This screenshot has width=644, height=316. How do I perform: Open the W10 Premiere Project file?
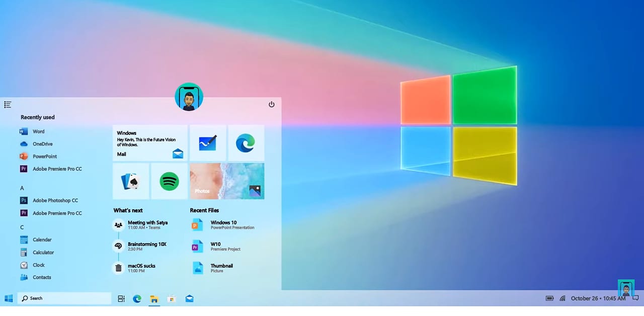point(217,247)
